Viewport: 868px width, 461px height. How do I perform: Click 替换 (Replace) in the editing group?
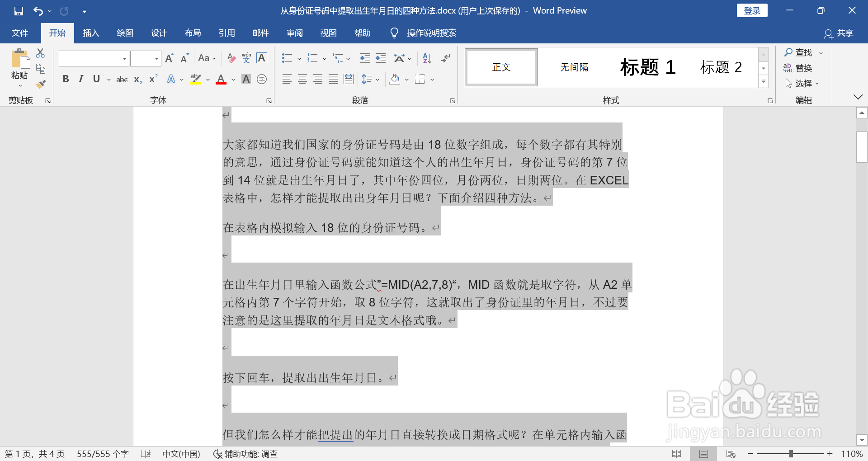click(798, 68)
